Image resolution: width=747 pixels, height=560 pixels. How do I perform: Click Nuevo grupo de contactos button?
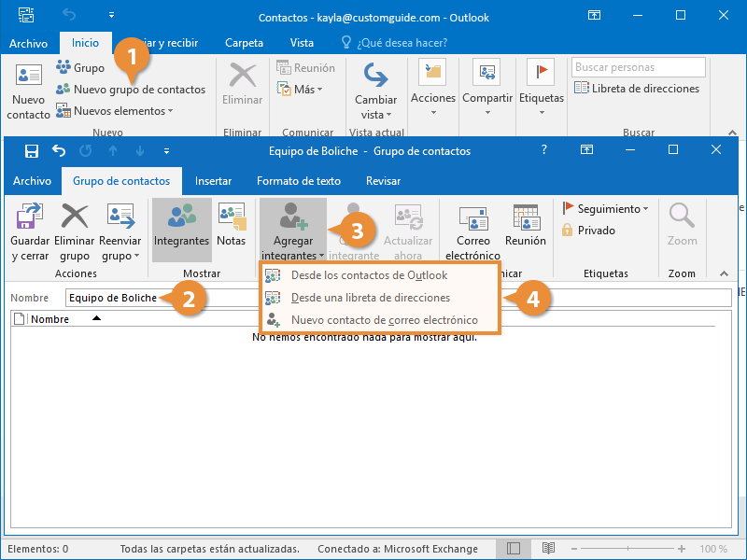tap(138, 90)
